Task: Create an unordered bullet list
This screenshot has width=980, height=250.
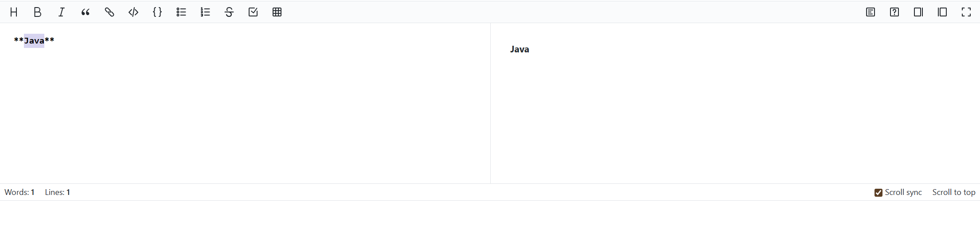Action: pyautogui.click(x=181, y=12)
